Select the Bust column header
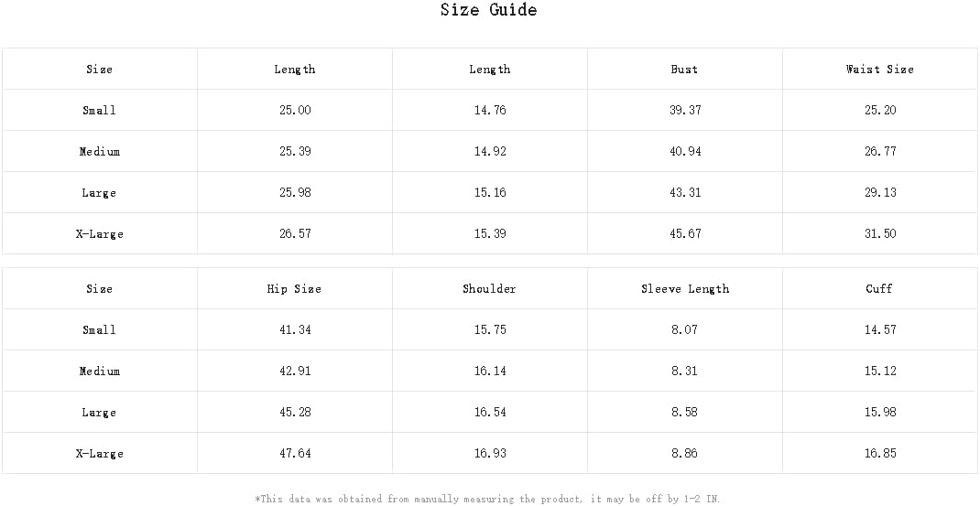The image size is (980, 506). point(684,70)
